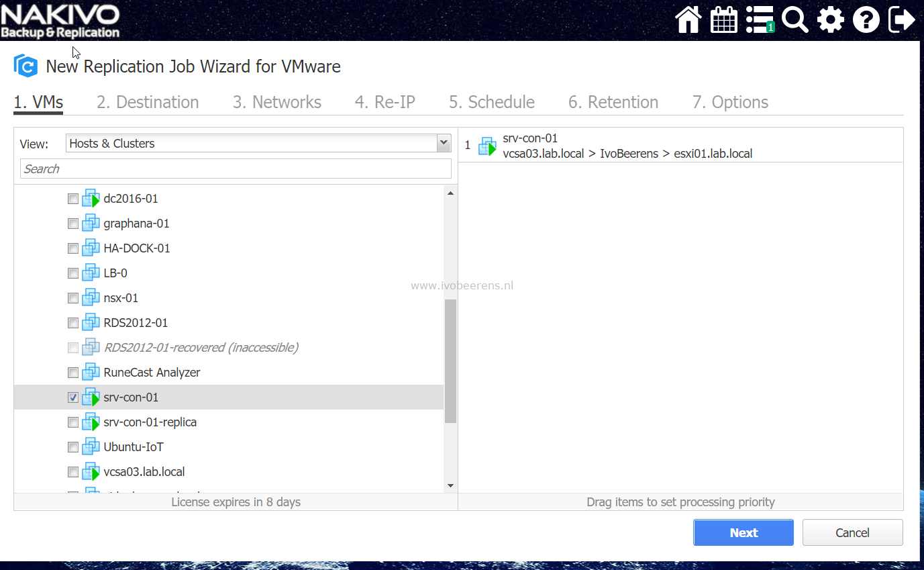The image size is (924, 570).
Task: Go to the 2. Destination step
Action: click(x=148, y=102)
